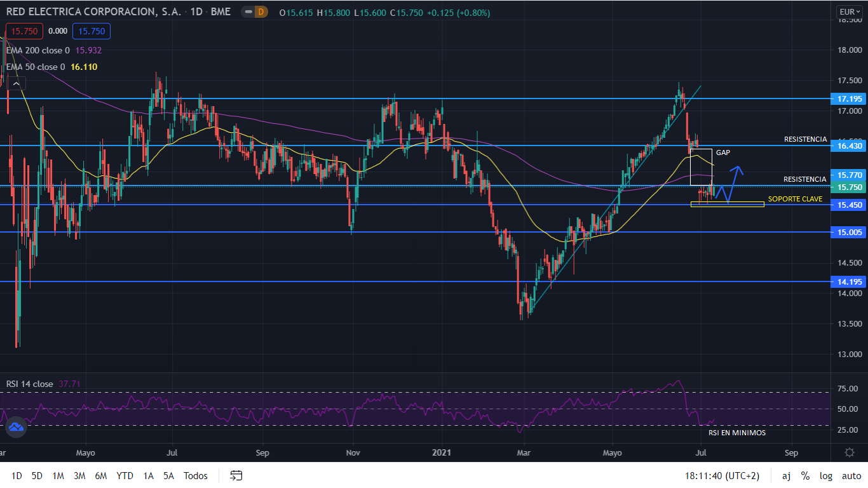Select the YTD time range

[x=125, y=475]
